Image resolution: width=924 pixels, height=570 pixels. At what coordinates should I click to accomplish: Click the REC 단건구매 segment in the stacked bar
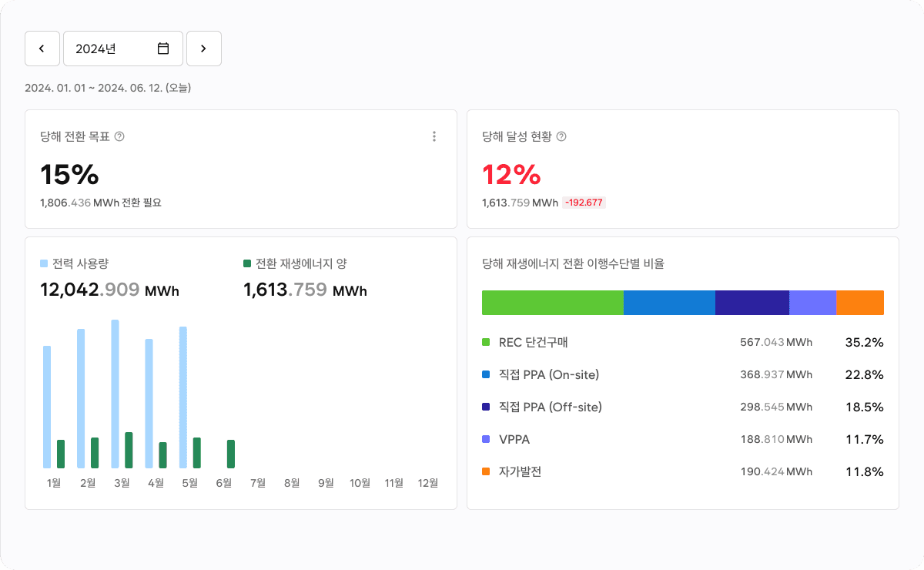coord(551,303)
